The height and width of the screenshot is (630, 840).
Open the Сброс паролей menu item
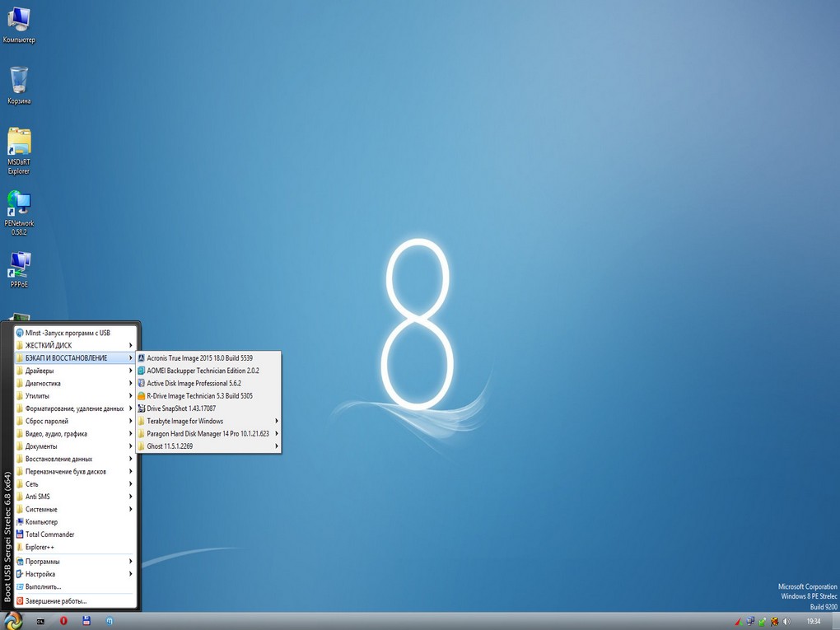pyautogui.click(x=75, y=421)
